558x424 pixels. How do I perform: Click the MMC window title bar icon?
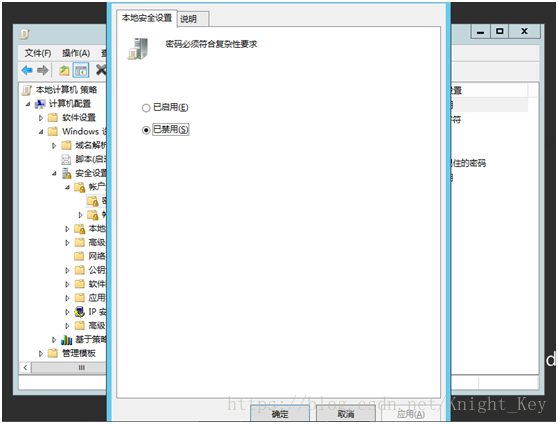click(25, 35)
